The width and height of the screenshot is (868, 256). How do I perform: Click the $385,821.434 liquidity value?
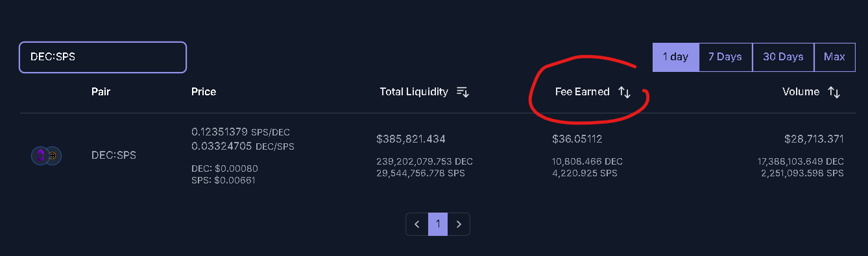(x=411, y=139)
